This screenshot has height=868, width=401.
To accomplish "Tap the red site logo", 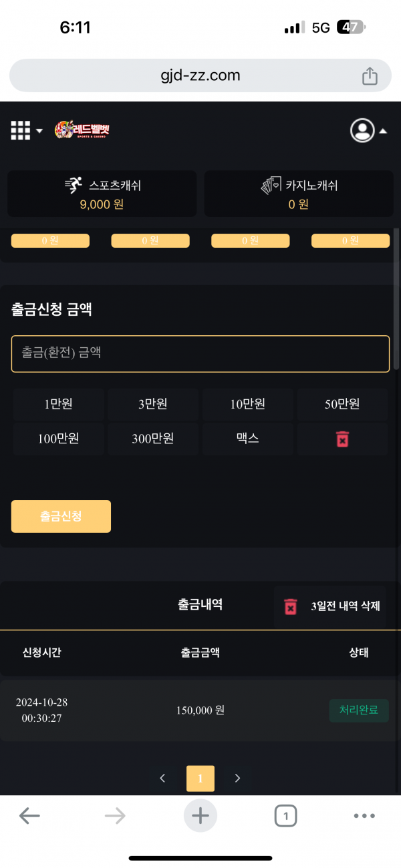I will click(x=82, y=130).
